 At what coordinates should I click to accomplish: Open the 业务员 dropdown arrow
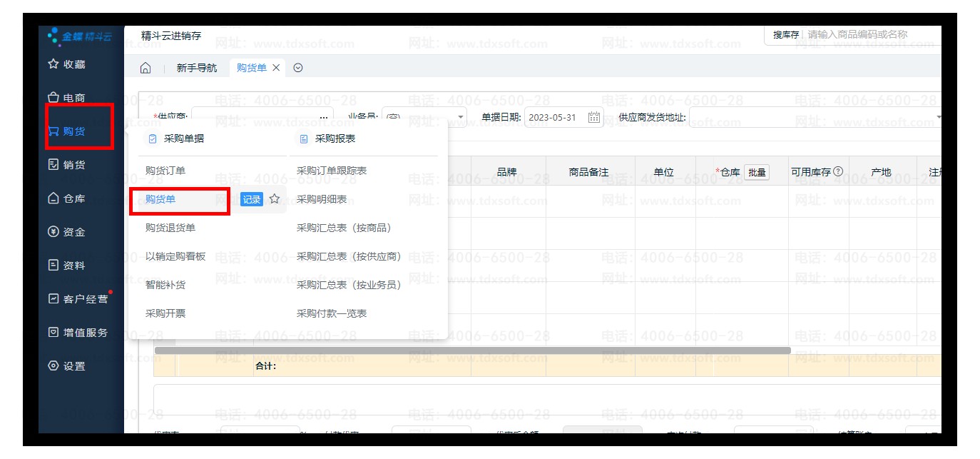(461, 118)
